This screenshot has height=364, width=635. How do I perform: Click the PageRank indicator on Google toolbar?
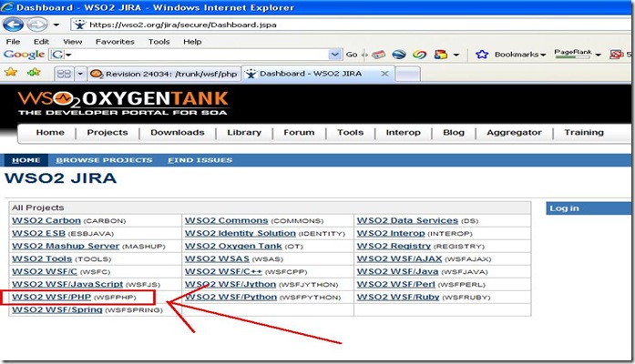(x=573, y=54)
